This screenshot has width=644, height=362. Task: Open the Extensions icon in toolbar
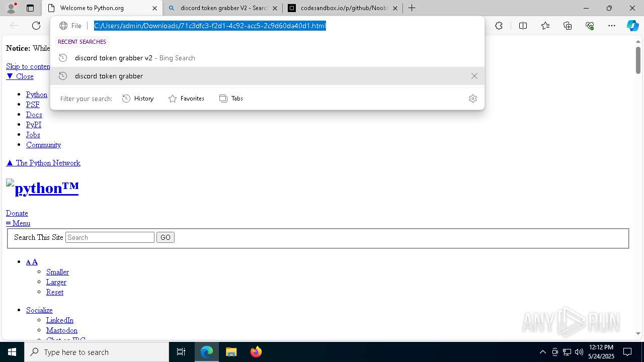pyautogui.click(x=499, y=26)
